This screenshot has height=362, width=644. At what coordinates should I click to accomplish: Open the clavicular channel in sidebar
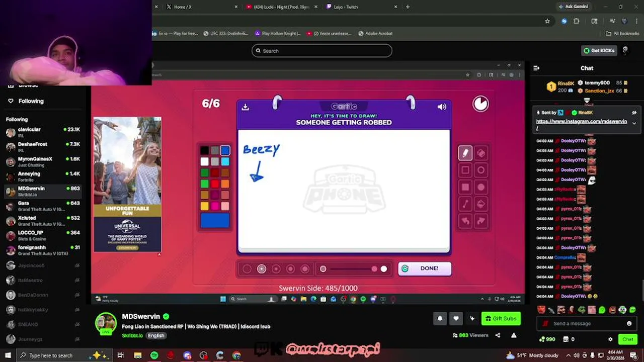(43, 132)
